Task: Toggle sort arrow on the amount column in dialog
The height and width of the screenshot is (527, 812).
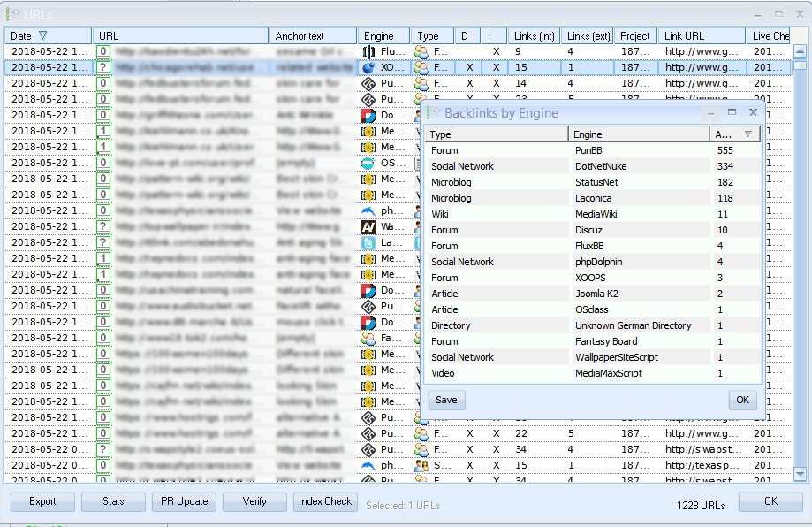Action: tap(748, 134)
